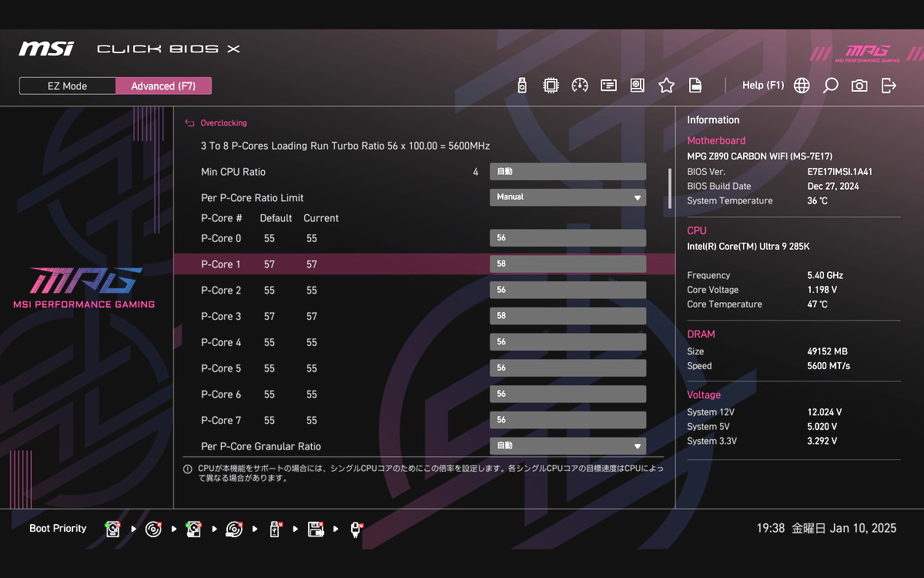This screenshot has height=578, width=924.
Task: Click the card-shaped profile icon in toolbar
Action: pyautogui.click(x=608, y=86)
